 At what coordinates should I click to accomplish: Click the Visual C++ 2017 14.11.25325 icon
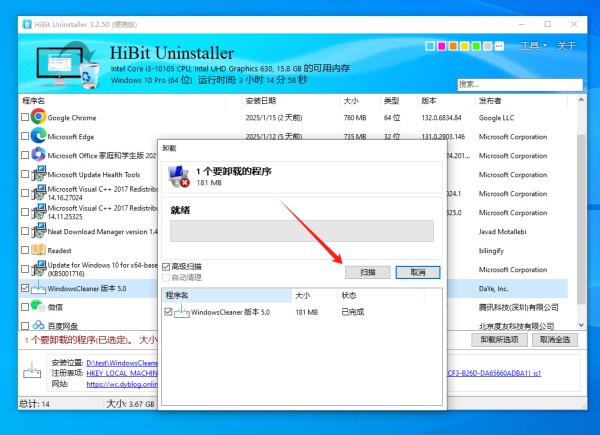click(x=39, y=212)
